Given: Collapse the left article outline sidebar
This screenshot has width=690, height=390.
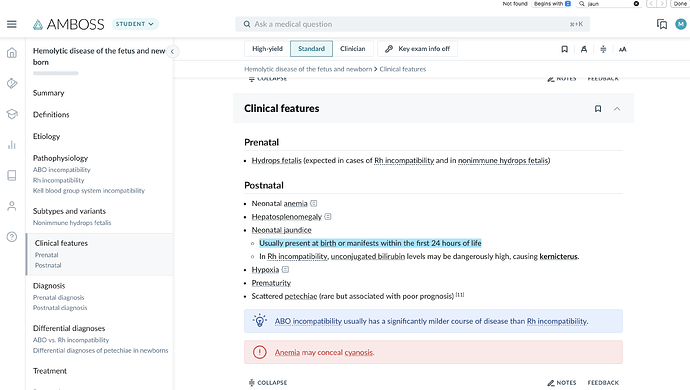Looking at the screenshot, I should tap(172, 52).
